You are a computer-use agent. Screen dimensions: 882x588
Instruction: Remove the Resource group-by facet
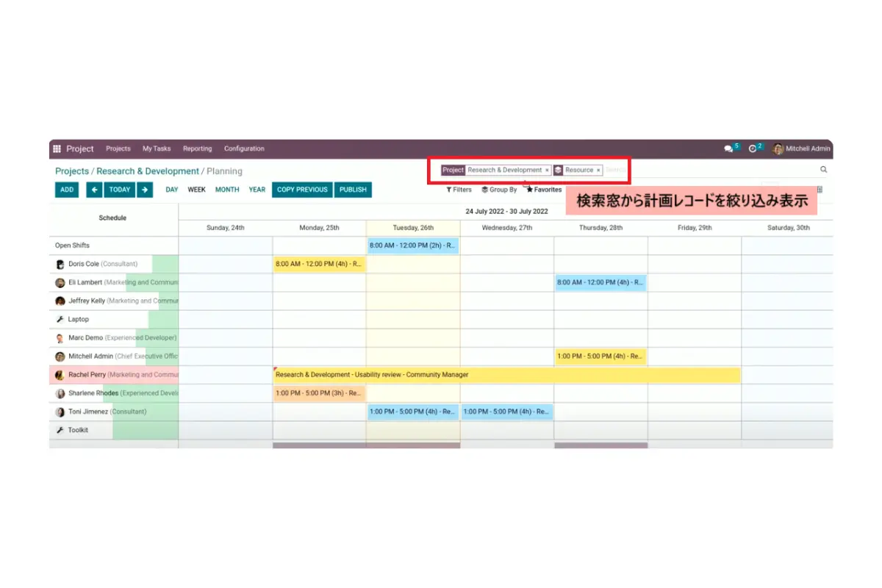pyautogui.click(x=598, y=171)
